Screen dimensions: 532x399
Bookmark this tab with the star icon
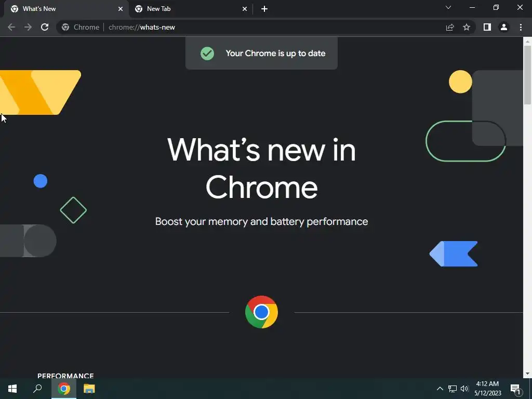pos(467,27)
